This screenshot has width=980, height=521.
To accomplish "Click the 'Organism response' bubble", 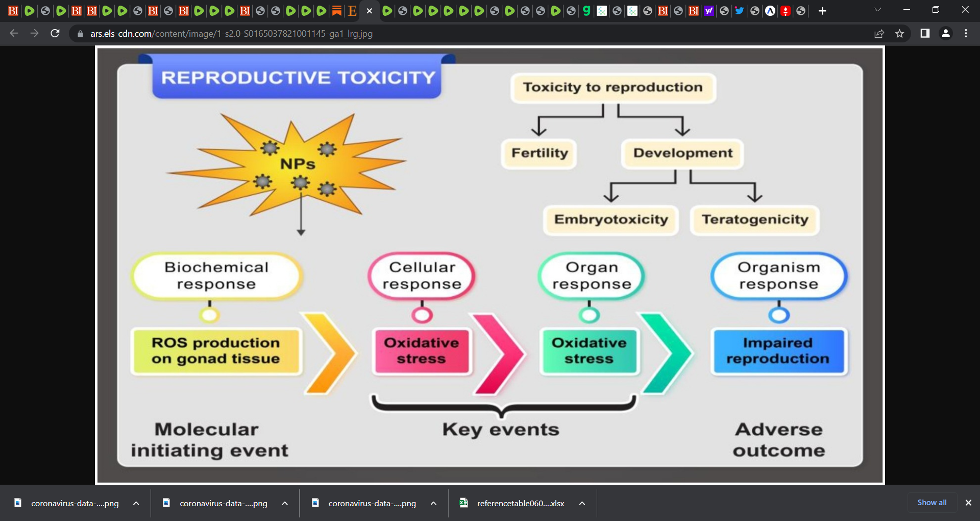I will (x=779, y=276).
